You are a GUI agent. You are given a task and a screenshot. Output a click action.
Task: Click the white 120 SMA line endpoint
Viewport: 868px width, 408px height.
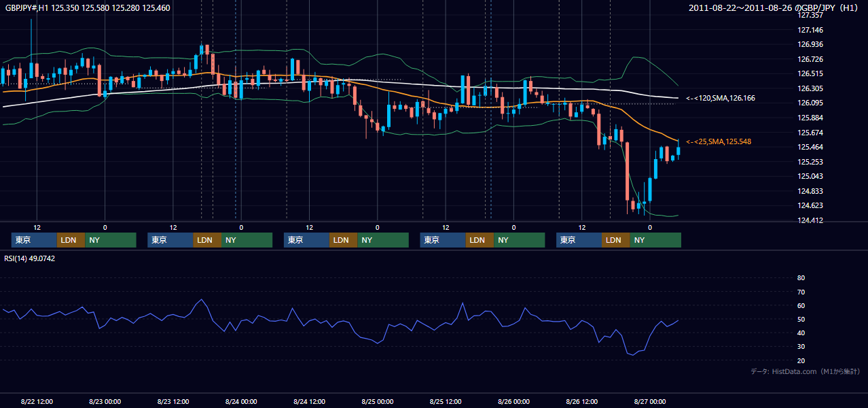pos(677,98)
